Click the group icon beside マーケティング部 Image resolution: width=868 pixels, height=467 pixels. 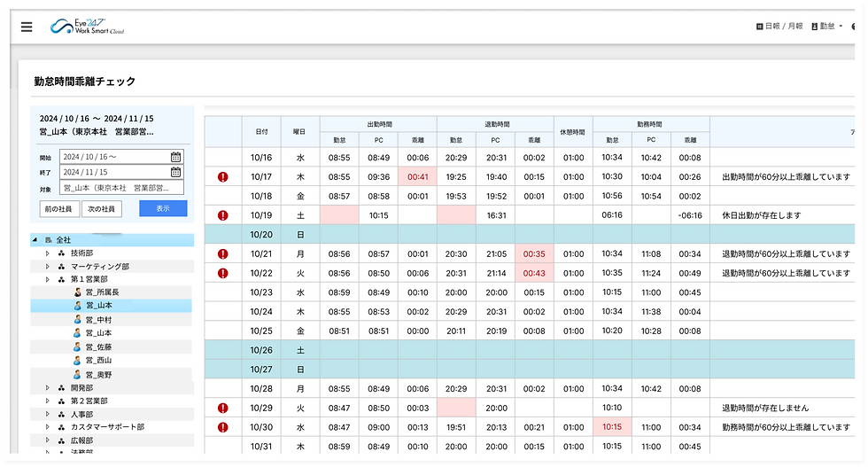(x=61, y=267)
